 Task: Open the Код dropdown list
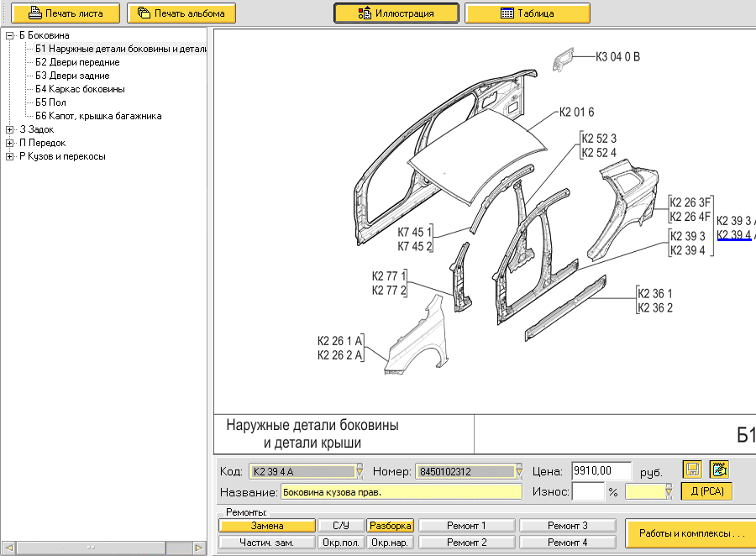click(360, 471)
